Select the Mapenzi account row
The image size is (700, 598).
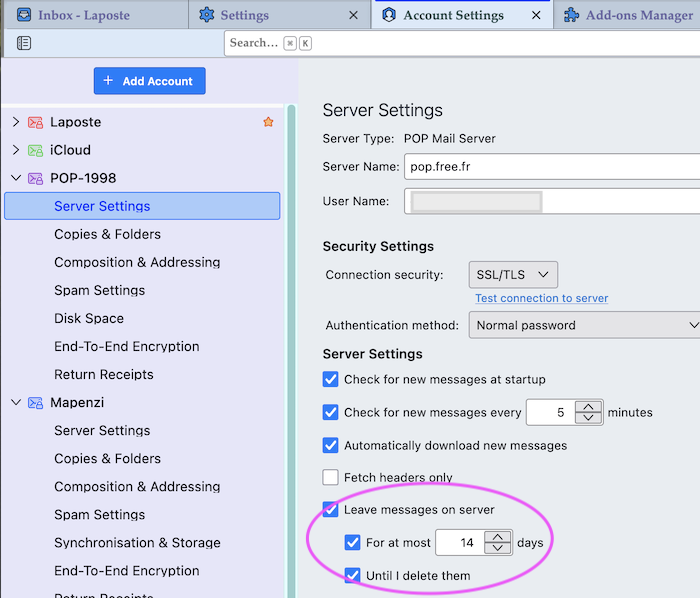pos(142,403)
